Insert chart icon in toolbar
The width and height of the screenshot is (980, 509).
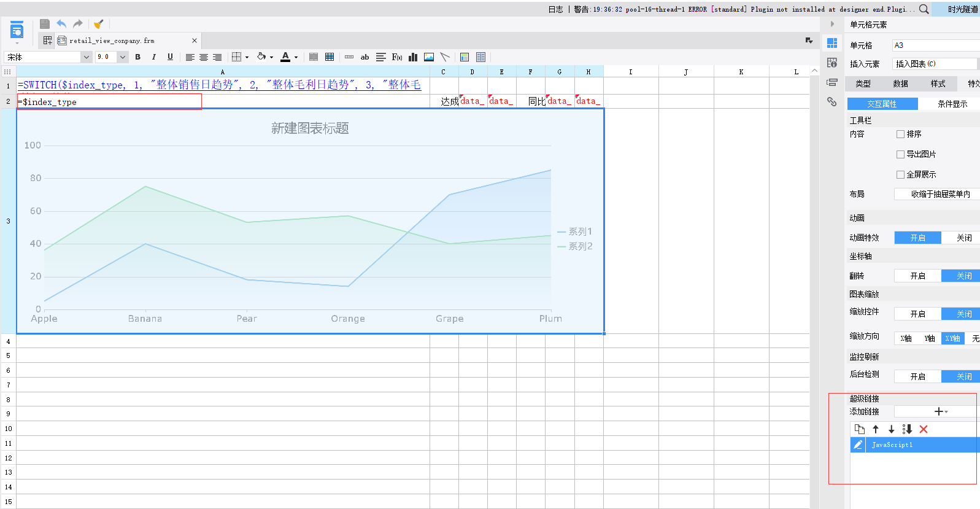click(x=413, y=57)
